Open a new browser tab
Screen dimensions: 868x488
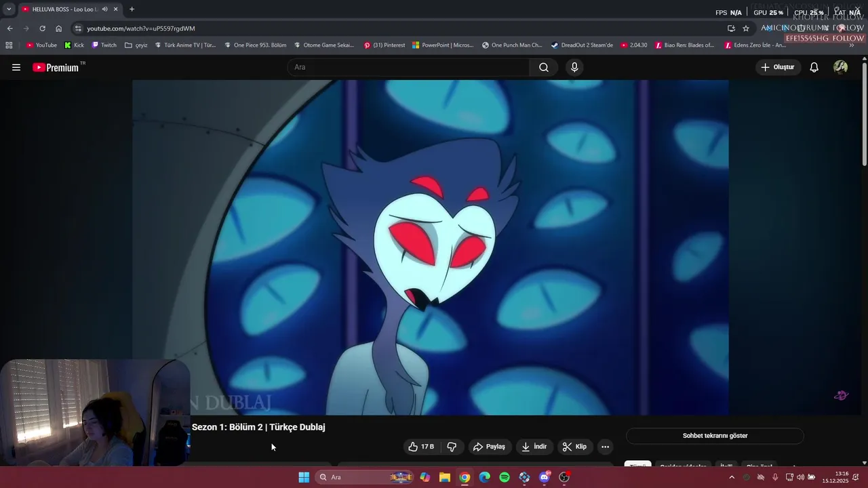(x=132, y=9)
